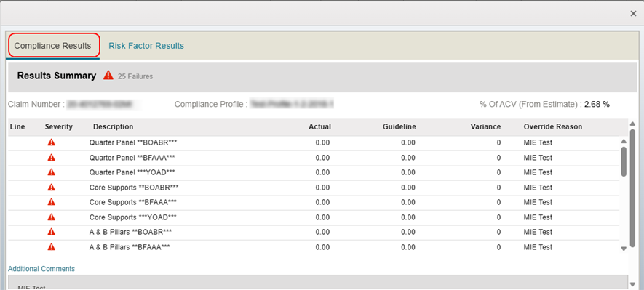Select the Description column header

(x=113, y=126)
